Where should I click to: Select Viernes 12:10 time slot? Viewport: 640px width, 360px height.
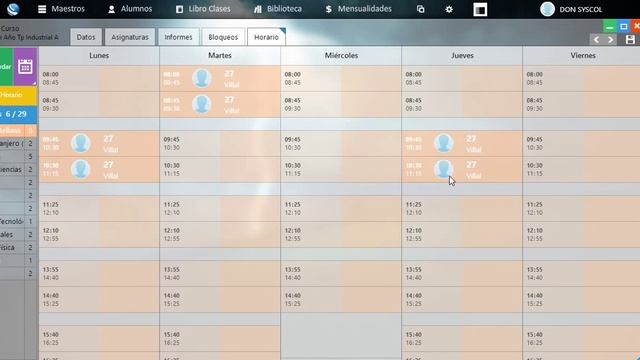pyautogui.click(x=582, y=235)
